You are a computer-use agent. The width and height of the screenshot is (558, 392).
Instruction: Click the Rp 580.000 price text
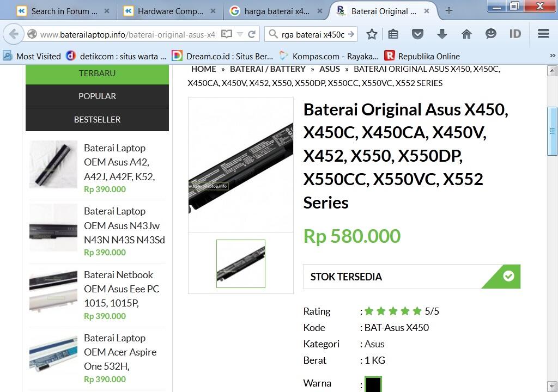(352, 236)
